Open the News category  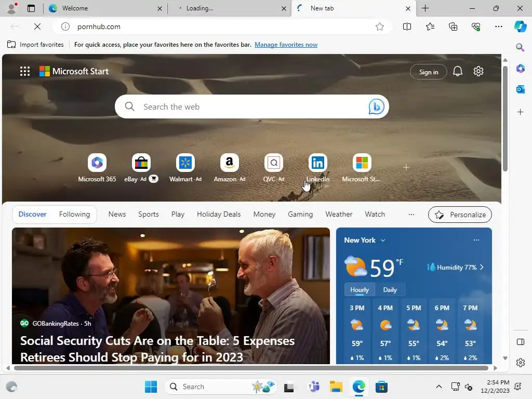[x=117, y=214]
